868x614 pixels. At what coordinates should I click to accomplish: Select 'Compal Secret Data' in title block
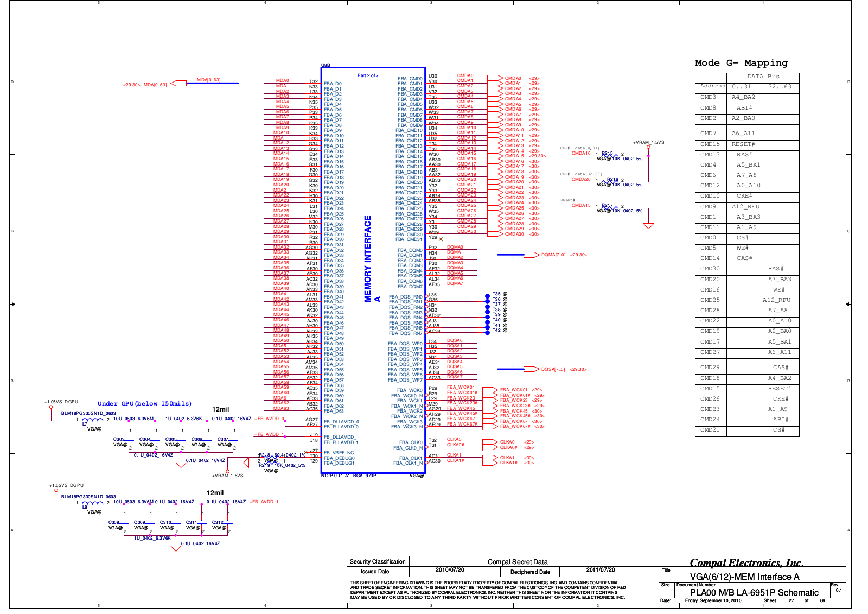(518, 562)
